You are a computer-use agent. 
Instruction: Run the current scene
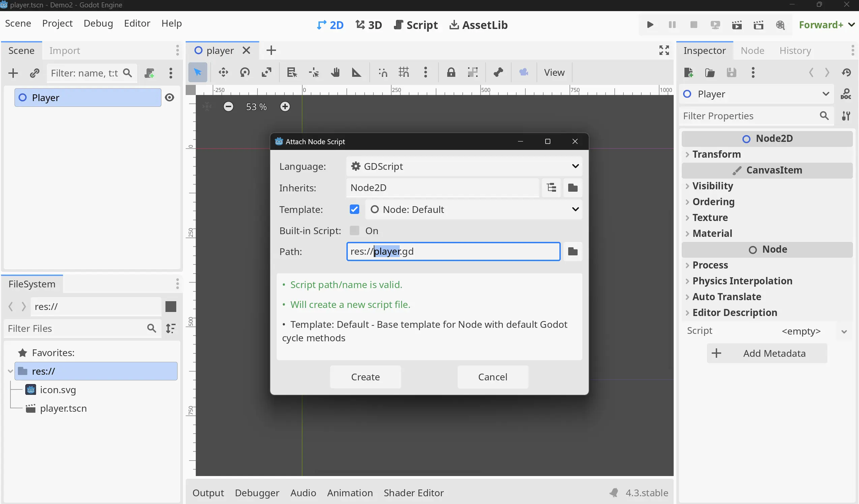click(x=737, y=25)
